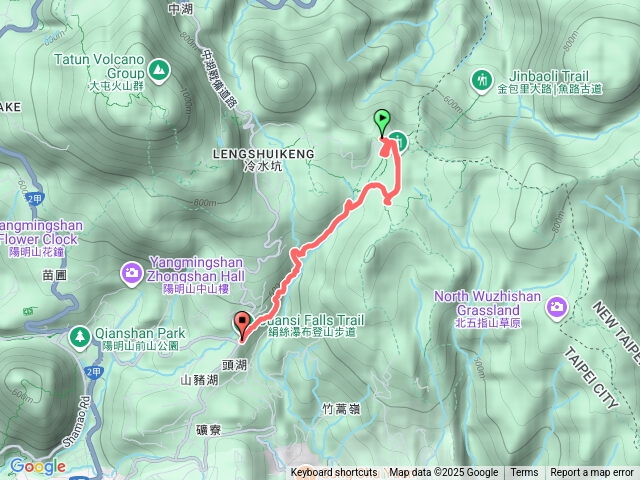Viewport: 640px width, 480px height.
Task: Select the Jinbaoli Trail hiker icon
Action: (482, 81)
